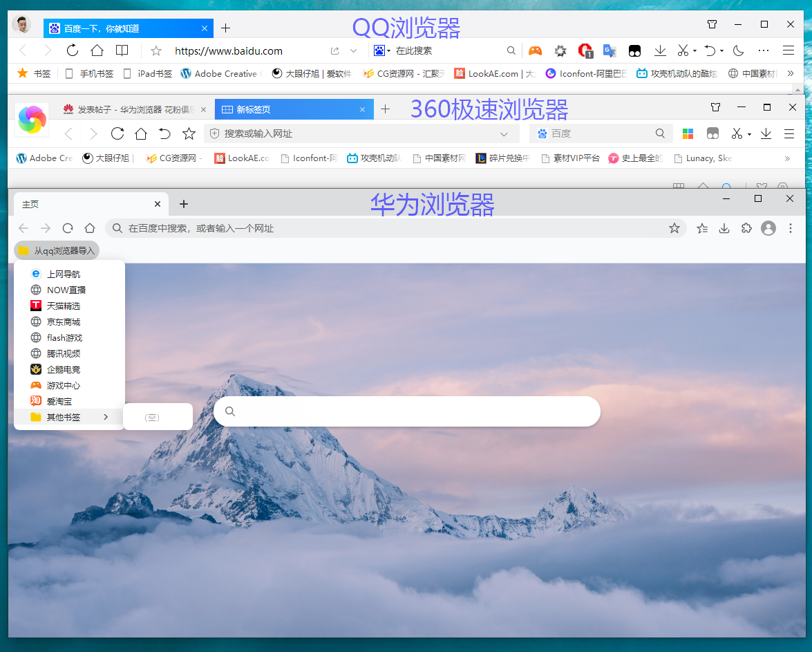This screenshot has height=652, width=812.
Task: Bookmark page with star in Huawei address bar
Action: coord(674,228)
